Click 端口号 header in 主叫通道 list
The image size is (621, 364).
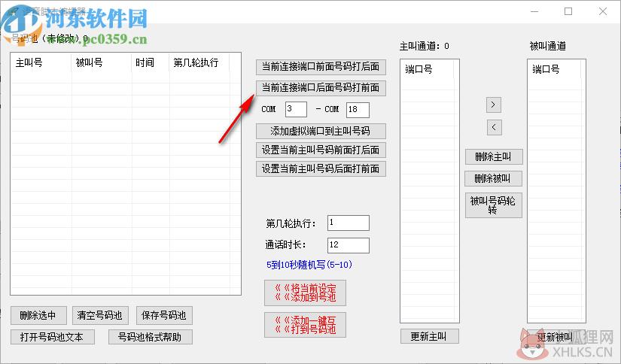click(427, 70)
